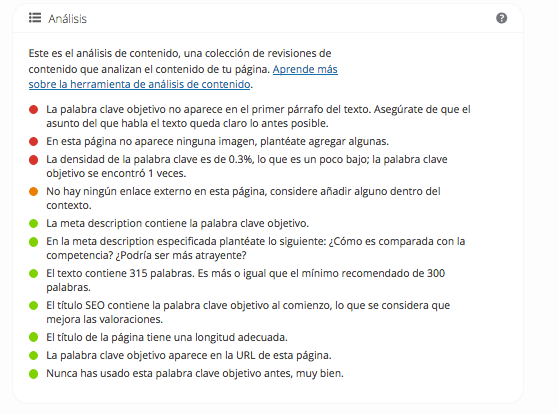Click red bullet for first paragraph keyword warning
This screenshot has height=414, width=559.
[x=34, y=109]
